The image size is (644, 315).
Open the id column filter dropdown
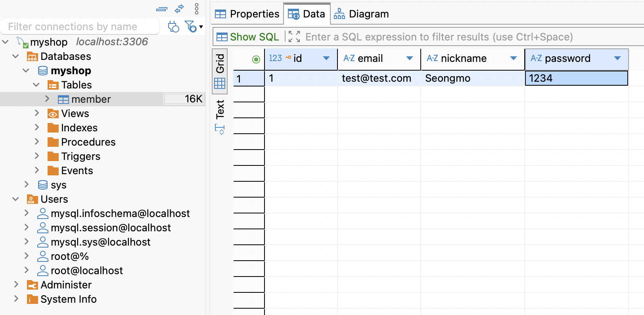[326, 59]
